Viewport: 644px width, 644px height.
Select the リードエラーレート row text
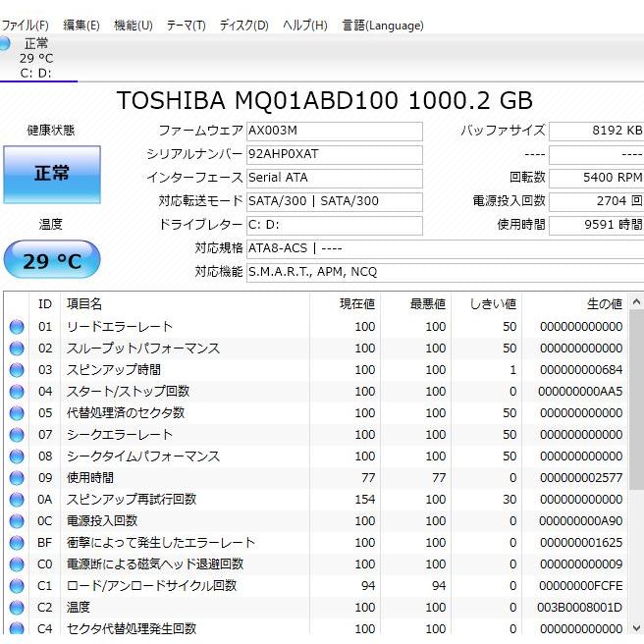pyautogui.click(x=120, y=327)
